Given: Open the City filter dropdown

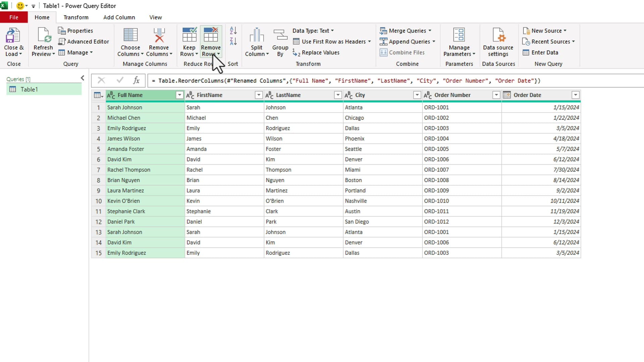Looking at the screenshot, I should pos(417,95).
